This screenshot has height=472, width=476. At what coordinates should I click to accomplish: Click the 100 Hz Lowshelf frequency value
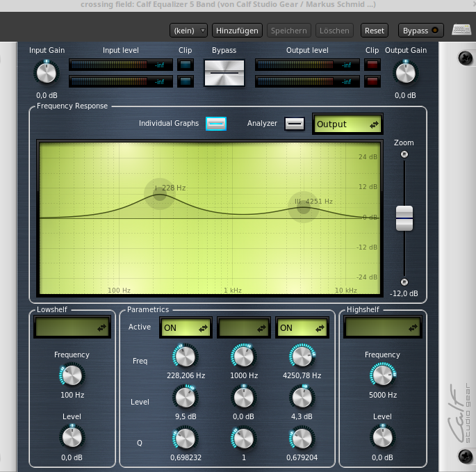[x=72, y=395]
